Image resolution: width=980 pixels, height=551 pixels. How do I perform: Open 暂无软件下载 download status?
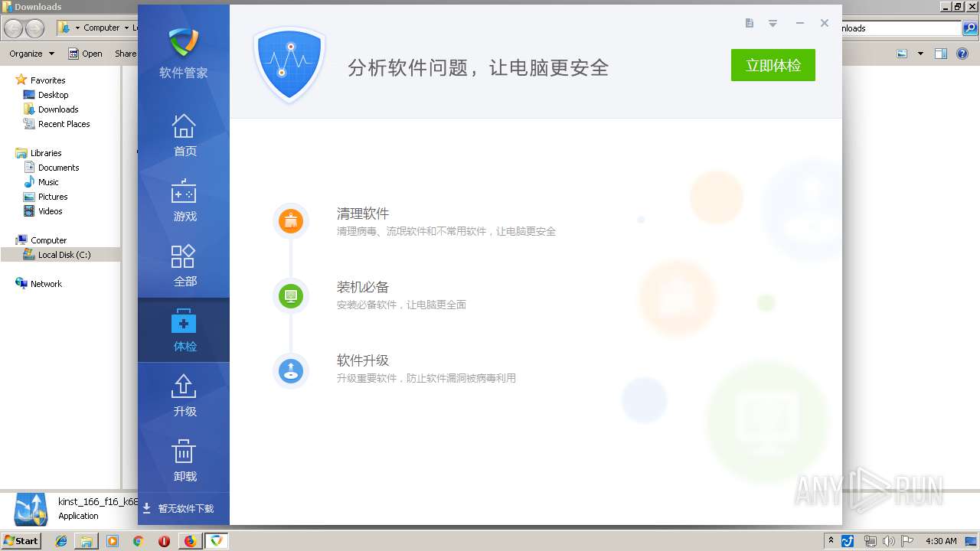coord(178,508)
